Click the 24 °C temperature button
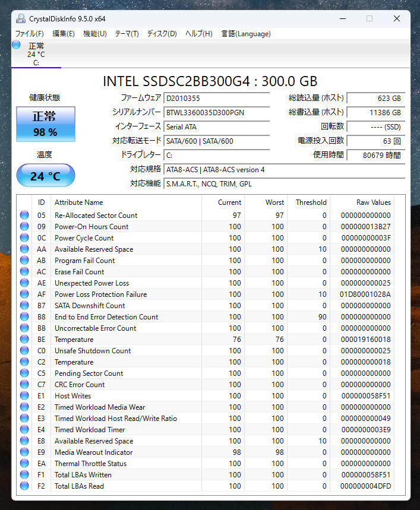 click(46, 175)
